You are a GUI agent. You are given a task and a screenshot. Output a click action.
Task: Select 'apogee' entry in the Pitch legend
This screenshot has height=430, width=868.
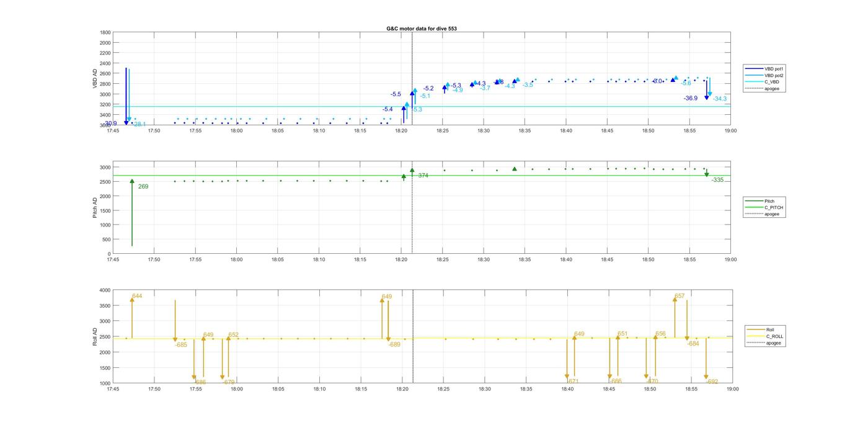[772, 214]
